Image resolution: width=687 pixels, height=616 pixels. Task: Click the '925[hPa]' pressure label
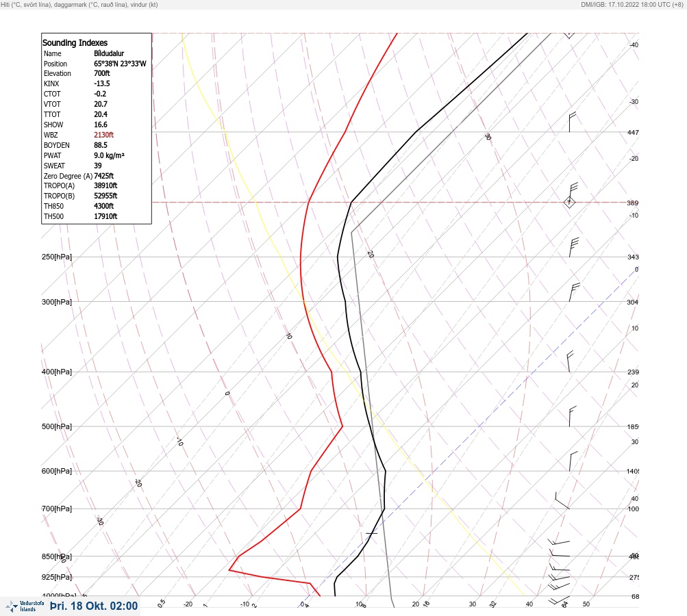57,577
